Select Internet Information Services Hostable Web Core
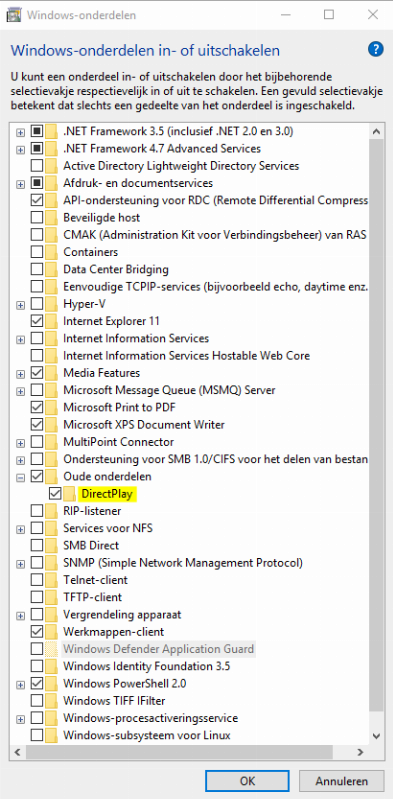Viewport: 393px width, 799px height. click(x=187, y=356)
